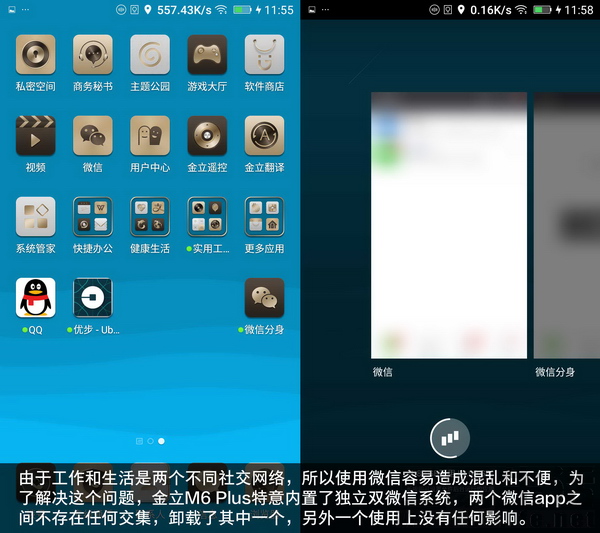Tap WiFi icon in left status bar
This screenshot has width=600, height=533.
(x=221, y=10)
